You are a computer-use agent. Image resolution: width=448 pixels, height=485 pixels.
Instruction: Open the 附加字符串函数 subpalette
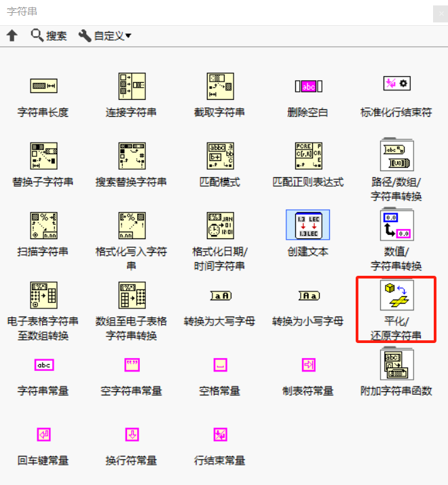[397, 364]
